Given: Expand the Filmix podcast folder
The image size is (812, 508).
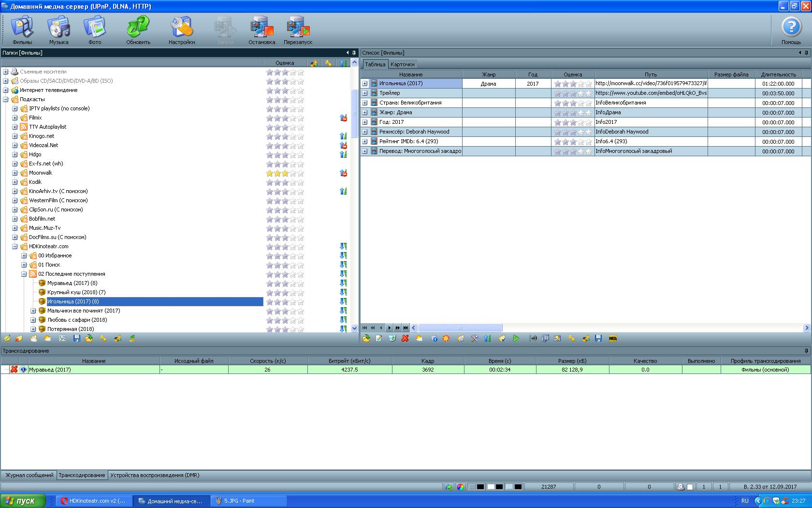Looking at the screenshot, I should 15,118.
